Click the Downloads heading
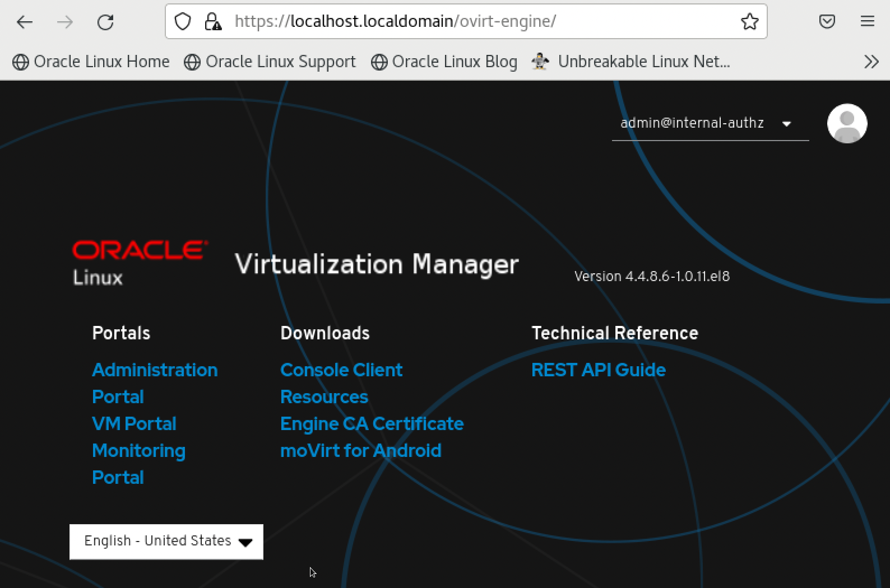 click(x=325, y=333)
